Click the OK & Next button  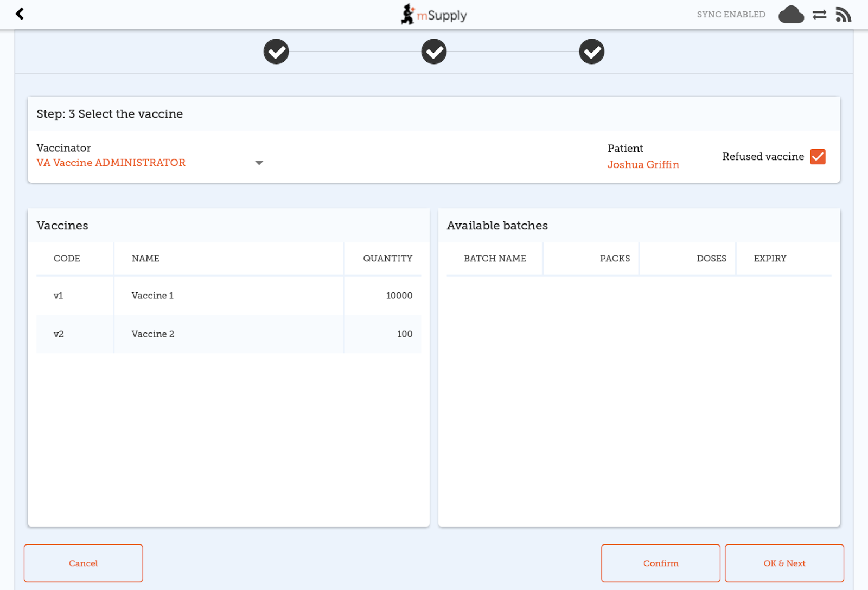coord(784,563)
